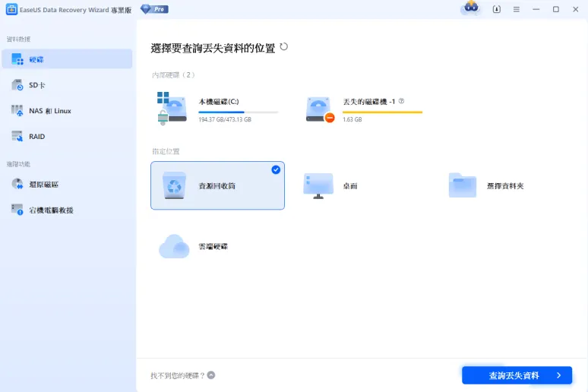Screen dimensions: 588x392
Task: Select the 丟失的磁碟機 -1 drive icon
Action: point(320,109)
